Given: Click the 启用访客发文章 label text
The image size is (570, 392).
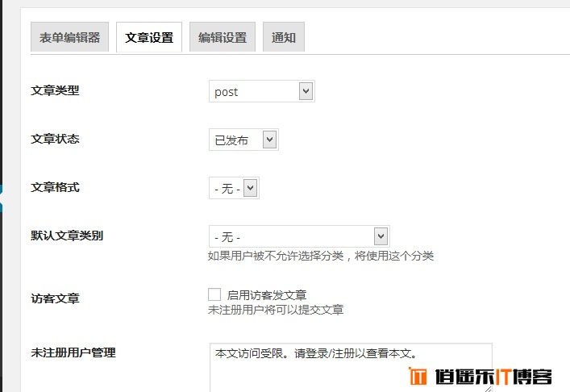Looking at the screenshot, I should click(267, 295).
